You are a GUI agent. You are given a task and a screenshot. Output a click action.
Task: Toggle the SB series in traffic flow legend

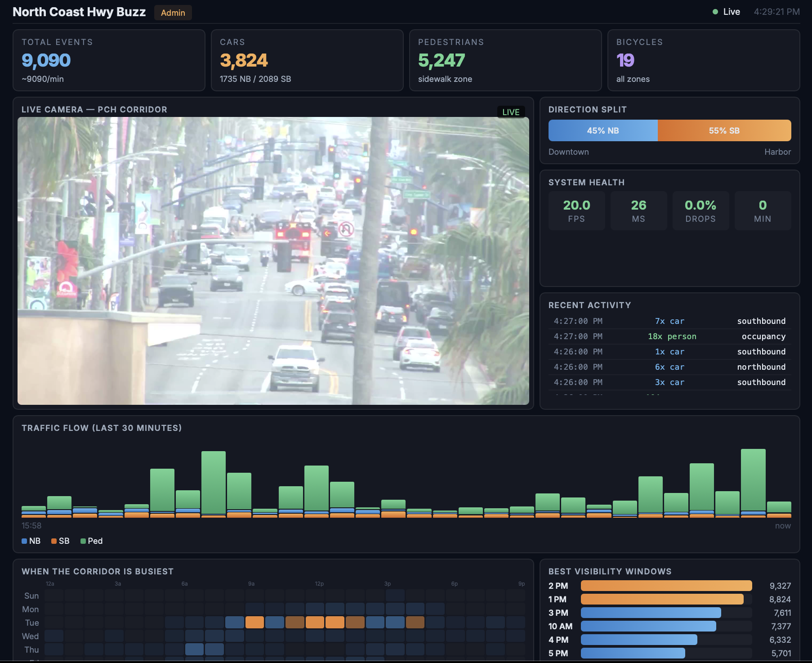pyautogui.click(x=60, y=541)
